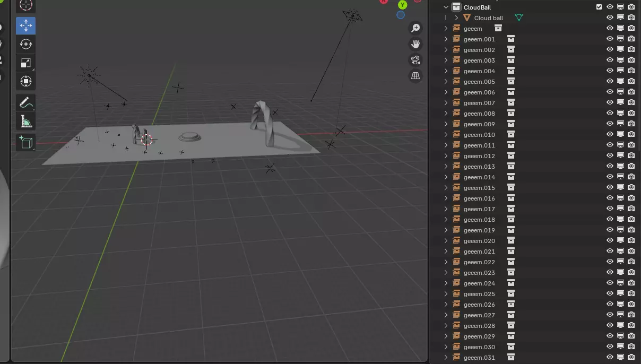
Task: Toggle viewport monitor icon for geeem.007
Action: [621, 103]
